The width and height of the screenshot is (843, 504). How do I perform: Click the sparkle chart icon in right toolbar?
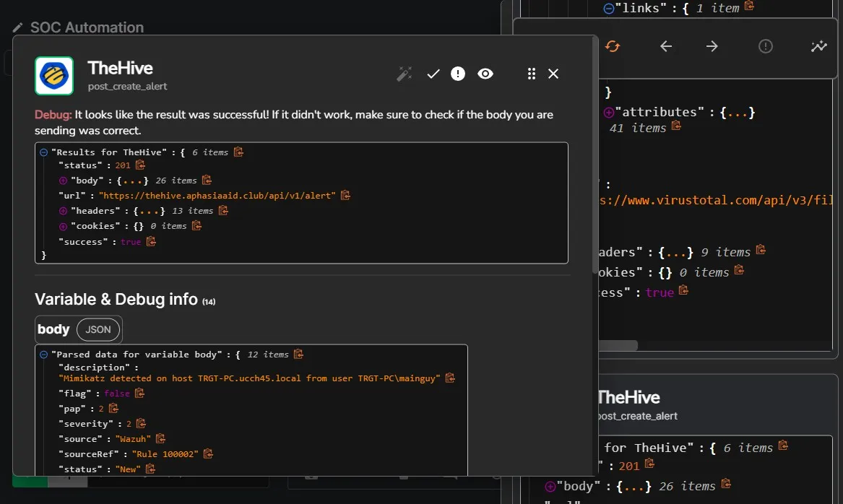(818, 46)
